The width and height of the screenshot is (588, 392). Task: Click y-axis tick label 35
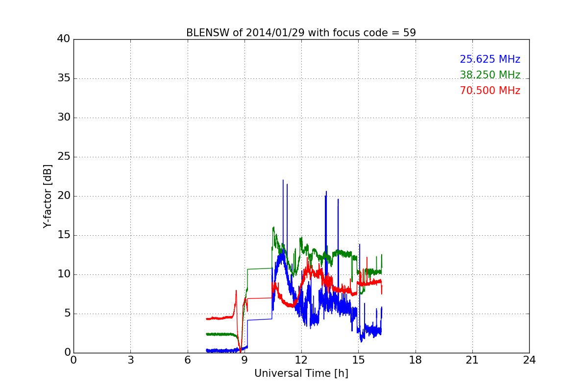tap(64, 78)
